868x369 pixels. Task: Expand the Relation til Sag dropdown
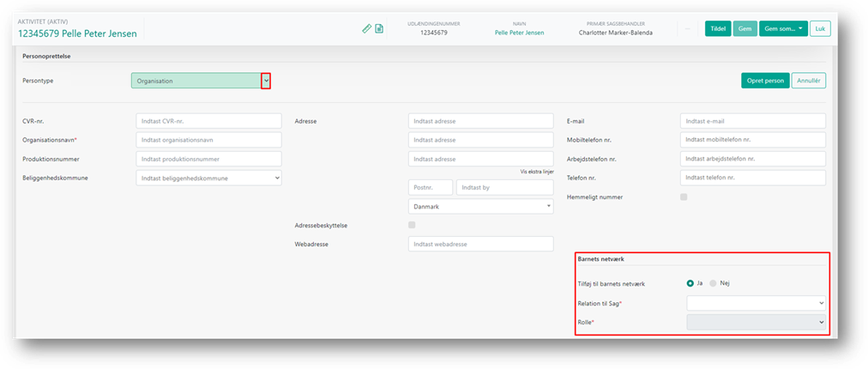(x=756, y=303)
